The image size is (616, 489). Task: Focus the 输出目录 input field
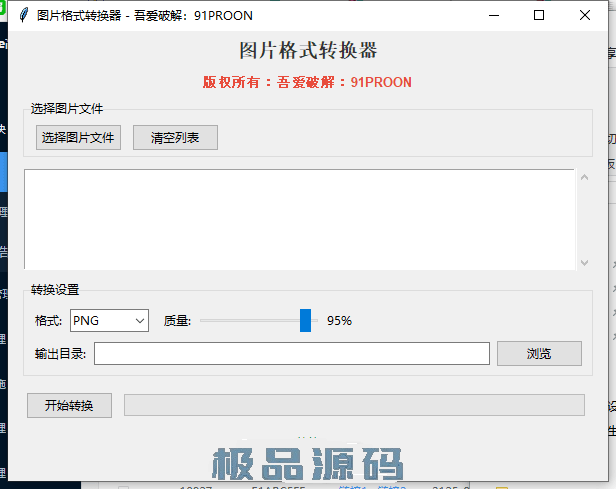point(292,353)
